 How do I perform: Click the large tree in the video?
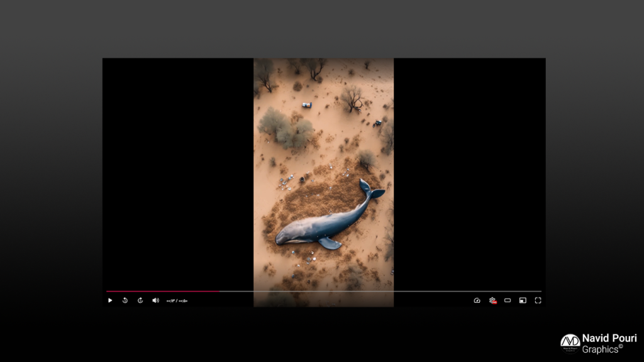(286, 128)
